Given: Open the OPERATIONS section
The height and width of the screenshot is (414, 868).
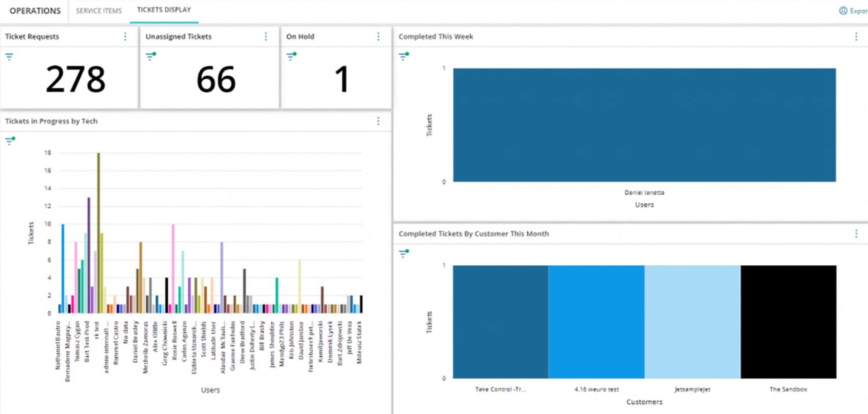Looking at the screenshot, I should [35, 10].
